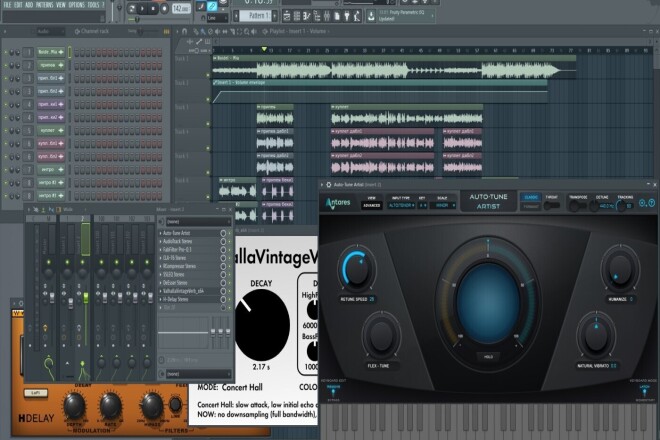Click the ADVANCED view button in Auto-Tune
The image size is (660, 440).
(371, 205)
